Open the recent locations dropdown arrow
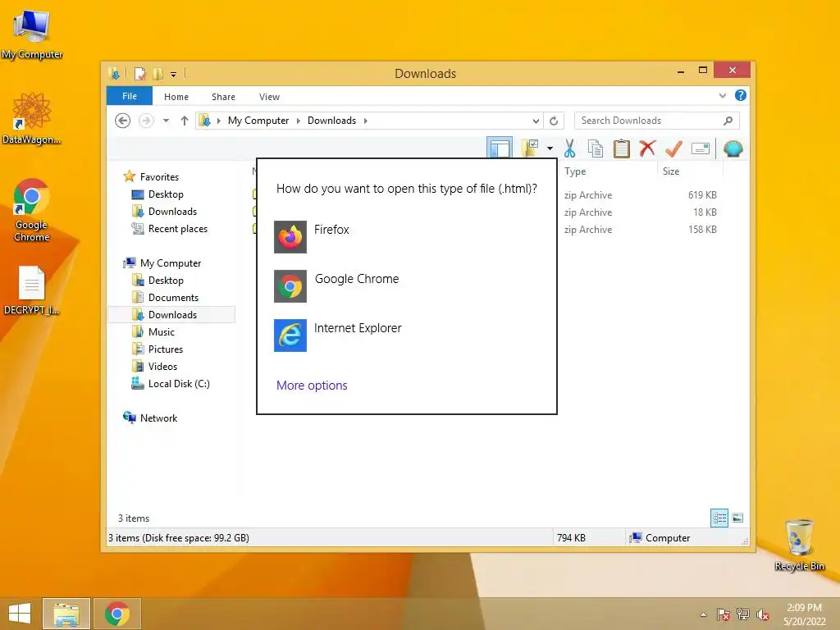 (166, 121)
